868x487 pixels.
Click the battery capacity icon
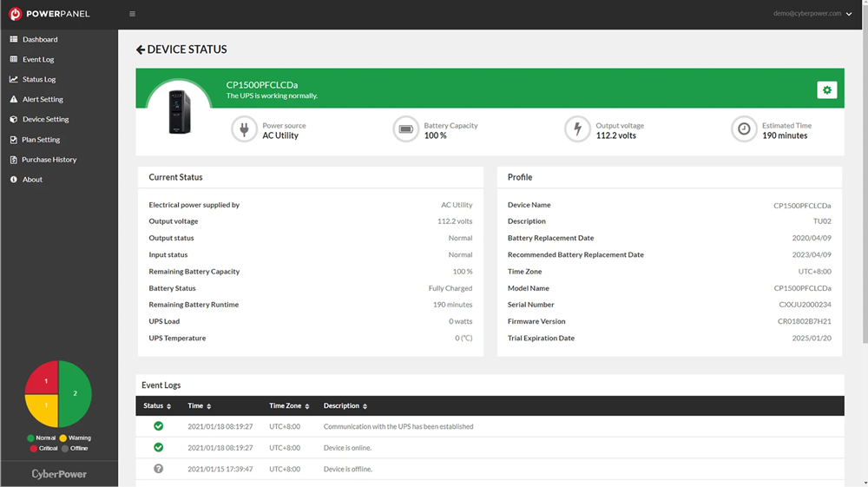[x=405, y=129]
